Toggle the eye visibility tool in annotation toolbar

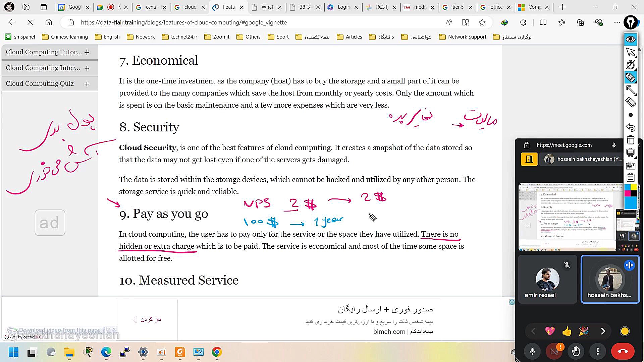point(631,39)
